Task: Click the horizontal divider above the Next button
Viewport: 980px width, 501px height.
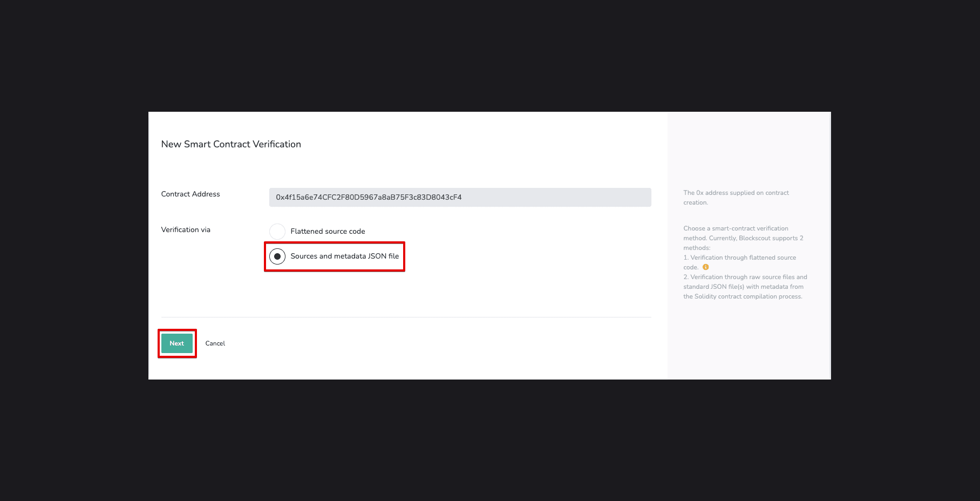Action: coord(406,317)
